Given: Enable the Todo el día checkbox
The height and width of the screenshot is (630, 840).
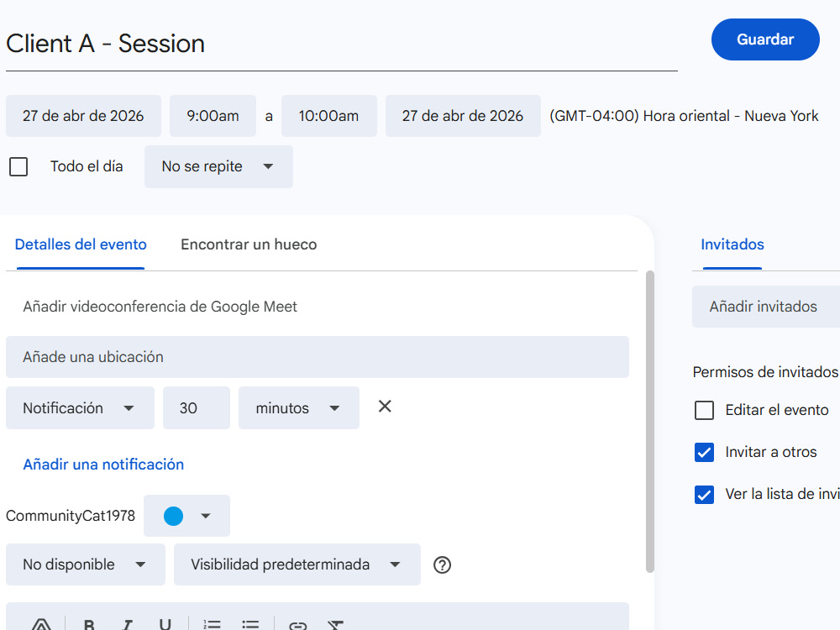Looking at the screenshot, I should (18, 166).
